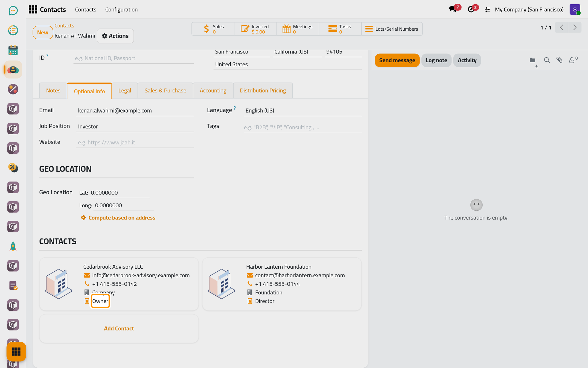
Task: Go to the next record arrow
Action: click(575, 28)
